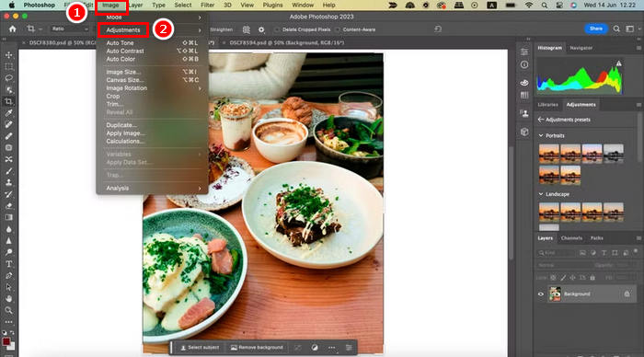Select the Move tool
The width and height of the screenshot is (644, 357).
tap(8, 54)
